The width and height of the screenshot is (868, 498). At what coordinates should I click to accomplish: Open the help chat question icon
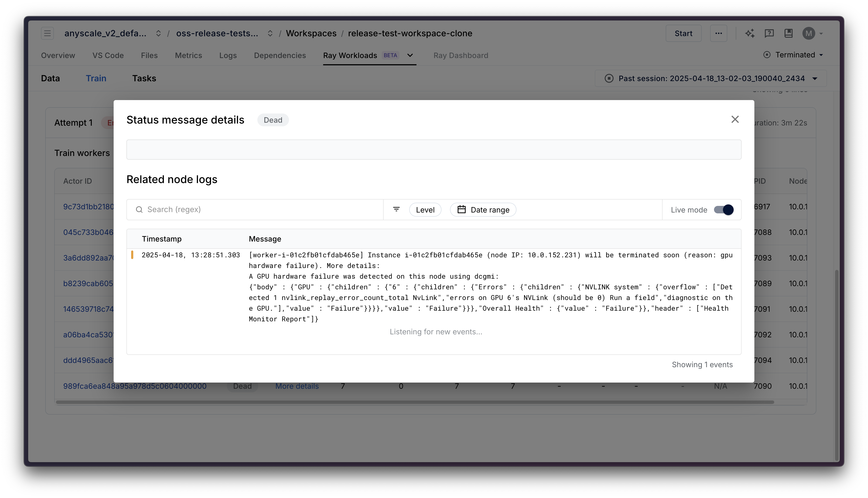tap(769, 33)
